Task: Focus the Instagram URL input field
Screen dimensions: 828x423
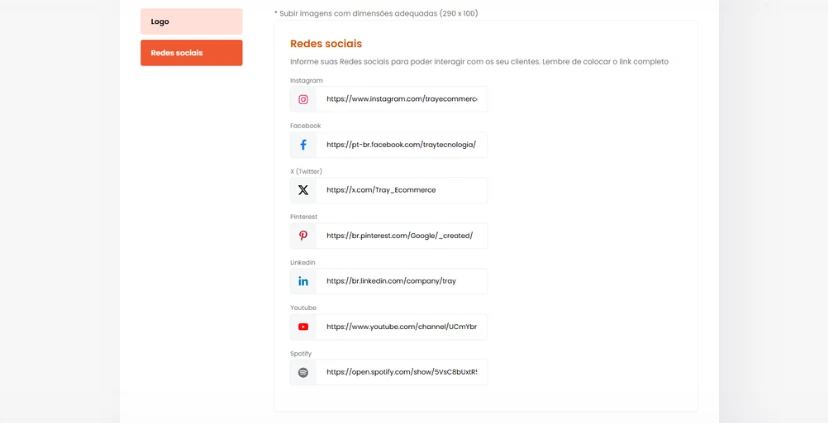Action: click(x=401, y=99)
